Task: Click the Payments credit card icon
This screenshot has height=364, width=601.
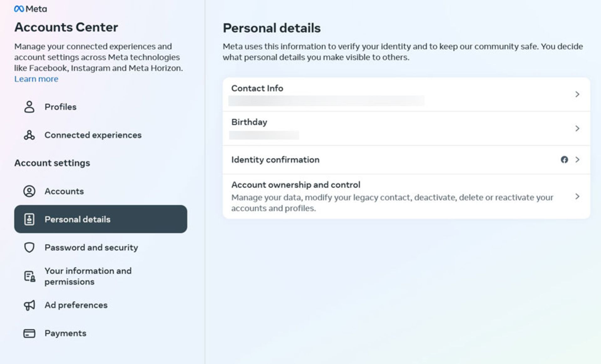Action: [29, 333]
